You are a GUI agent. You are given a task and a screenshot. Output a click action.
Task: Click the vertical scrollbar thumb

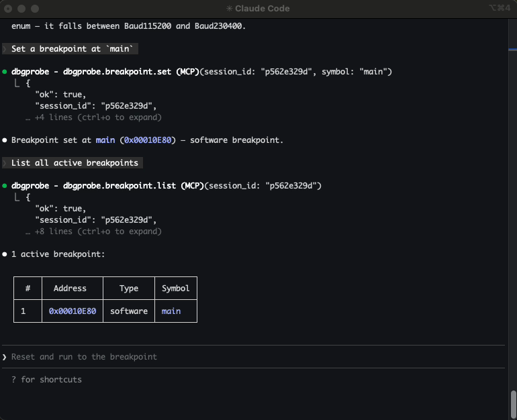pyautogui.click(x=513, y=404)
